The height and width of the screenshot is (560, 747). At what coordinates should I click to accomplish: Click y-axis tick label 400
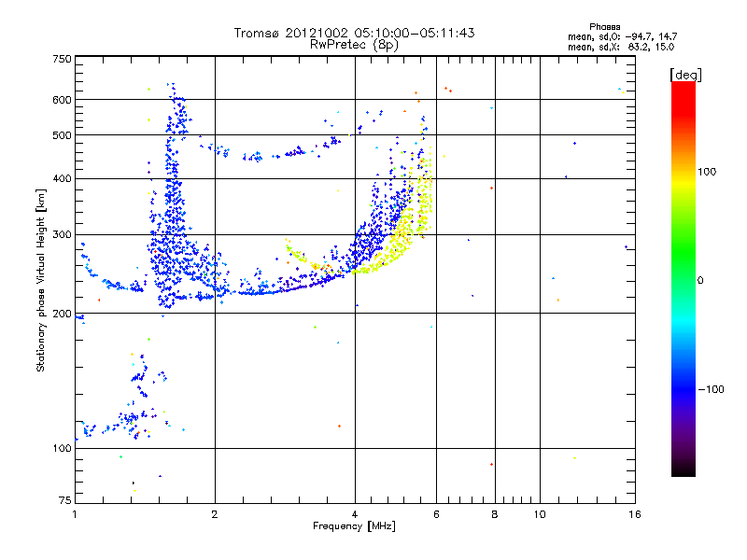click(x=62, y=179)
